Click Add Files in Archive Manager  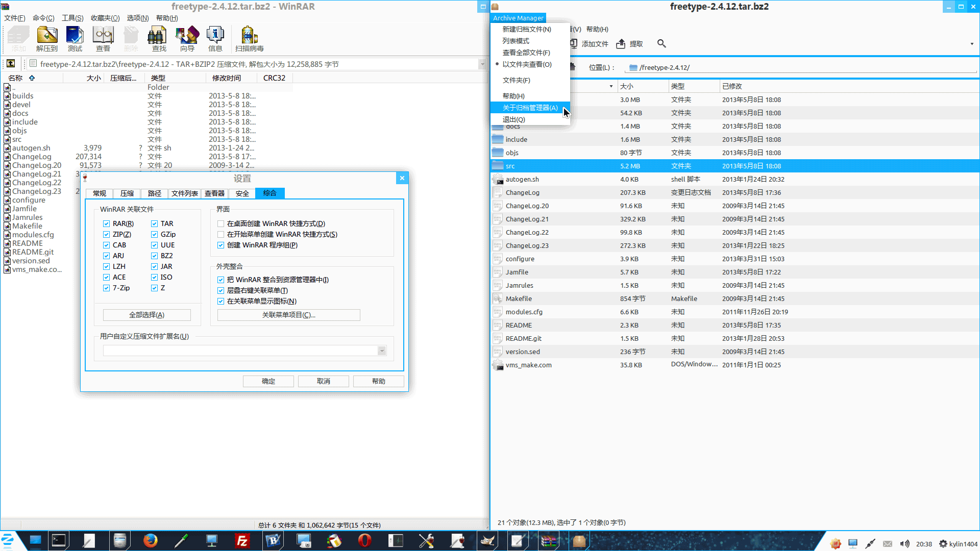coord(590,44)
